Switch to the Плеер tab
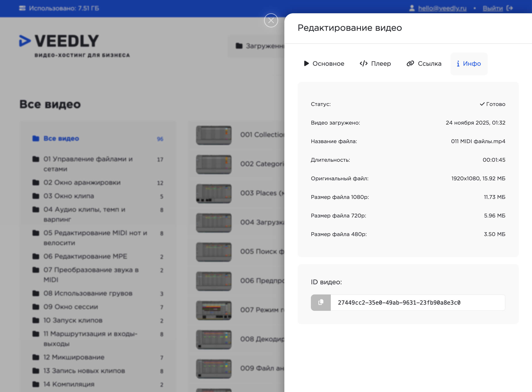This screenshot has height=392, width=532. point(375,63)
